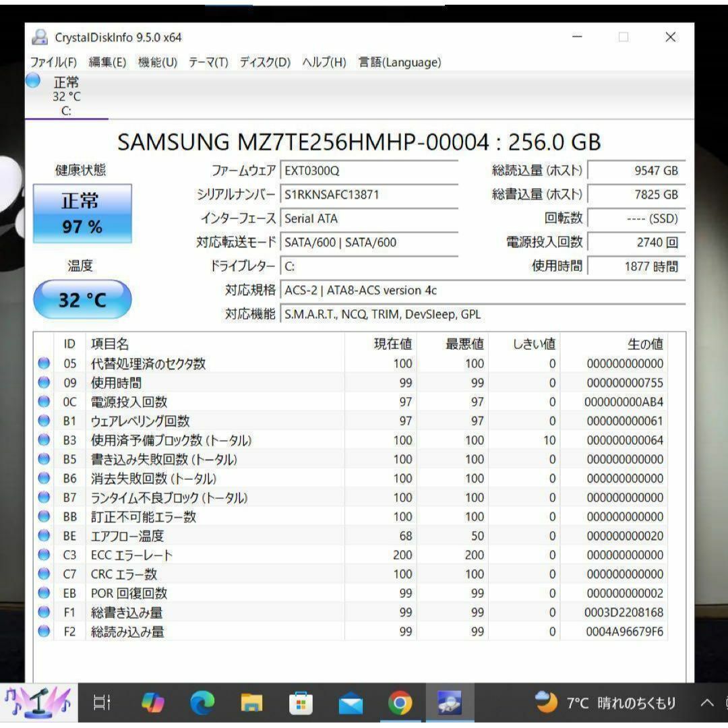Click status icon of row B6 消去失敗回数
Viewport: 728px width, 728px height.
click(44, 478)
